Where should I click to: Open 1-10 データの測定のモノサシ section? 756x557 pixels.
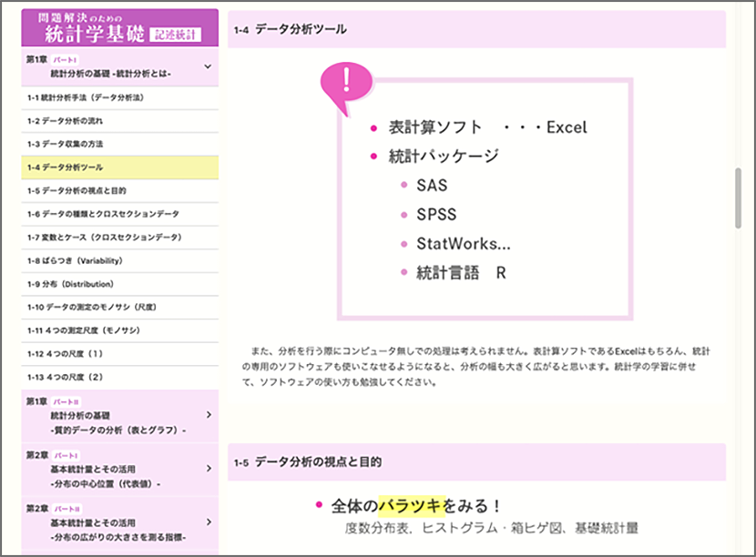pos(119,308)
